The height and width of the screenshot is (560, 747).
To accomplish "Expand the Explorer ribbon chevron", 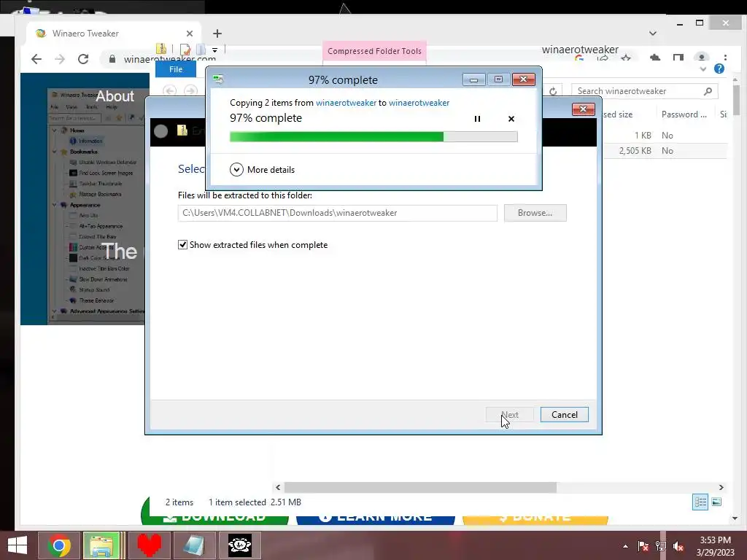I will (703, 69).
